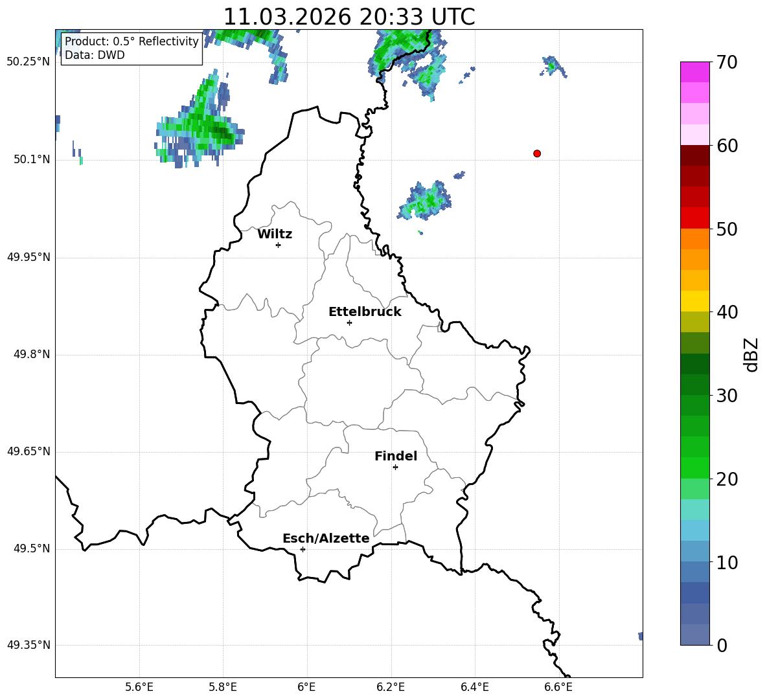Click the Wiltz station cross marker

[279, 245]
